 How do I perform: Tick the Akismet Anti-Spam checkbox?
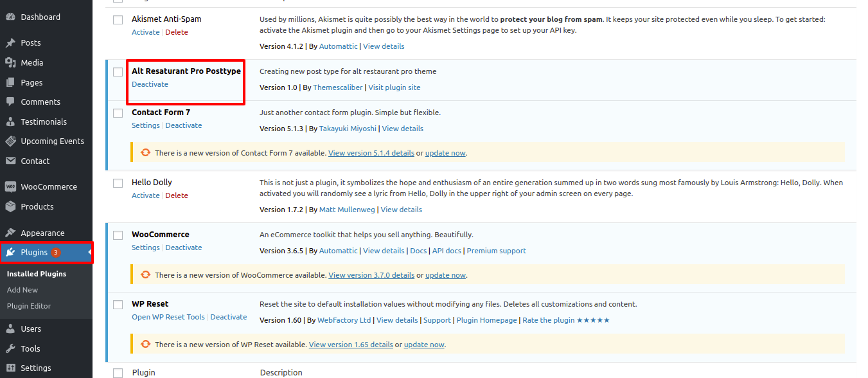(x=118, y=20)
